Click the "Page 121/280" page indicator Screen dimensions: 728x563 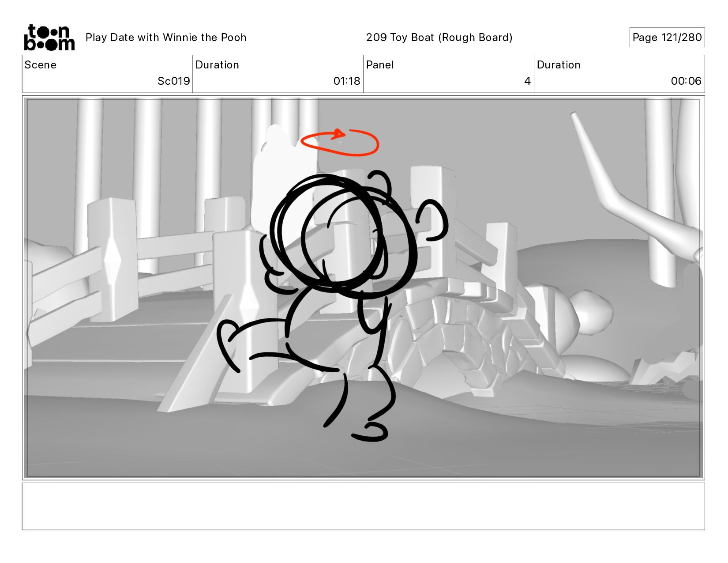tap(667, 38)
